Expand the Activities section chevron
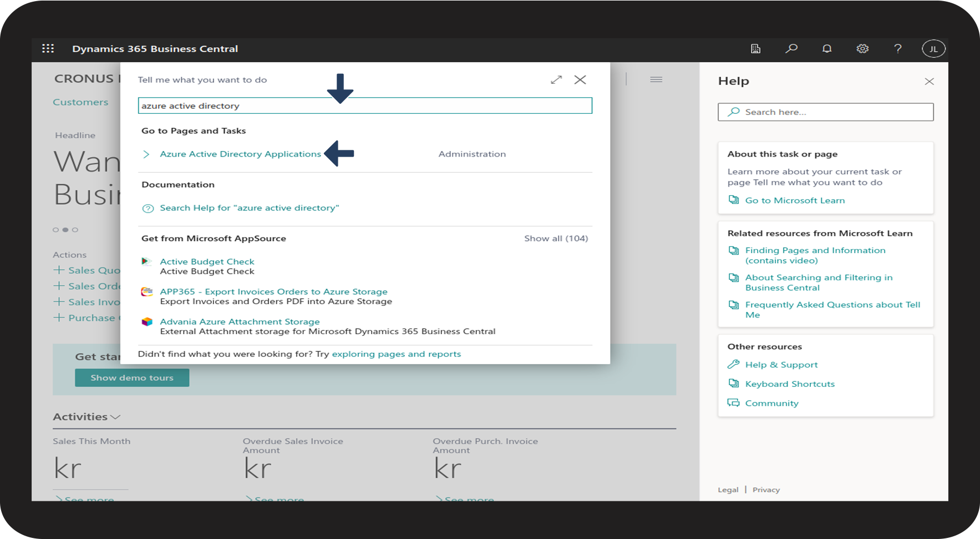 click(x=115, y=417)
